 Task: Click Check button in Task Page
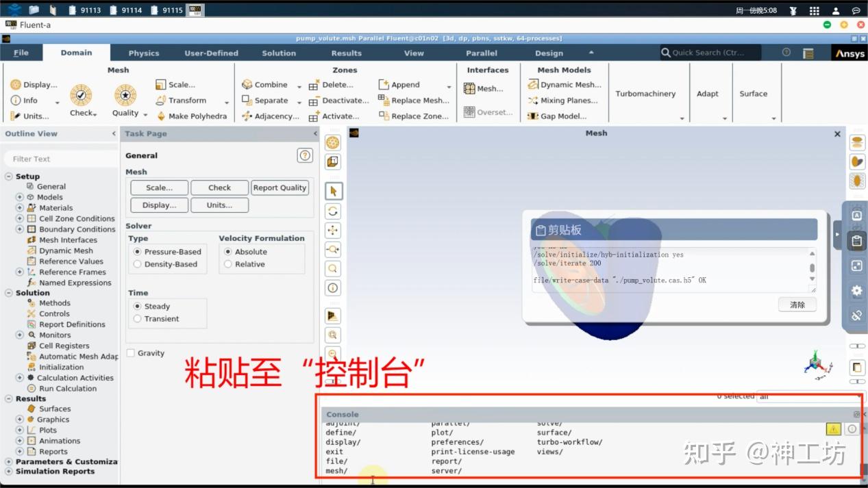(x=220, y=188)
